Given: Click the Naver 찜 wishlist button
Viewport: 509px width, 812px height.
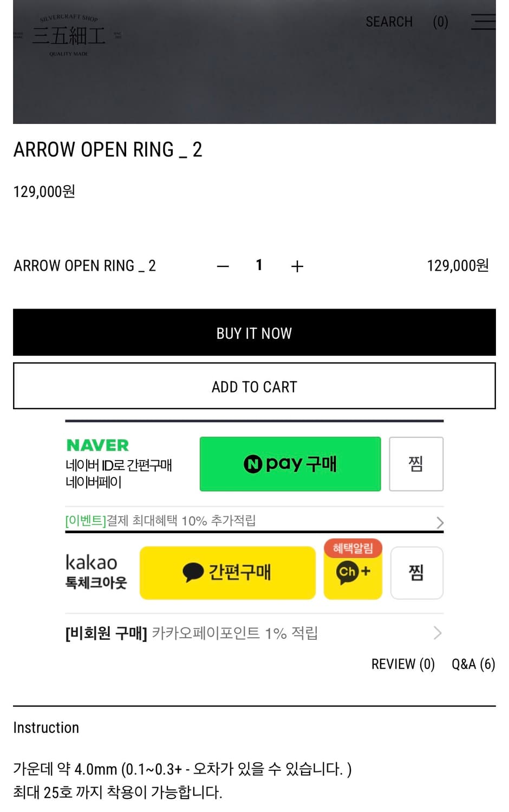Looking at the screenshot, I should click(416, 464).
